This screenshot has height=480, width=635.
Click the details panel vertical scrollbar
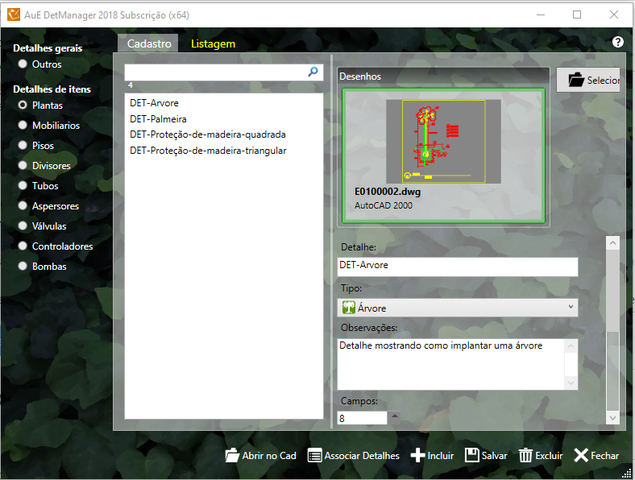pyautogui.click(x=611, y=330)
